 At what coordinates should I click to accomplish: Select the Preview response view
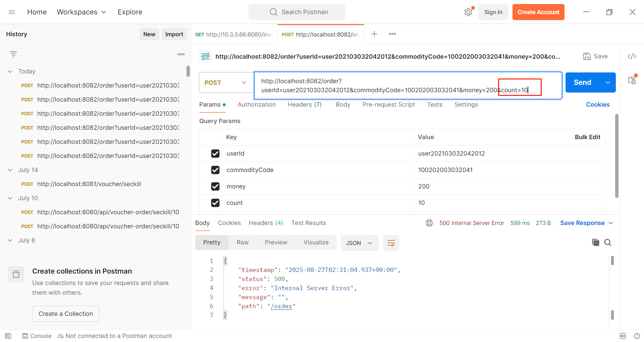pyautogui.click(x=276, y=242)
